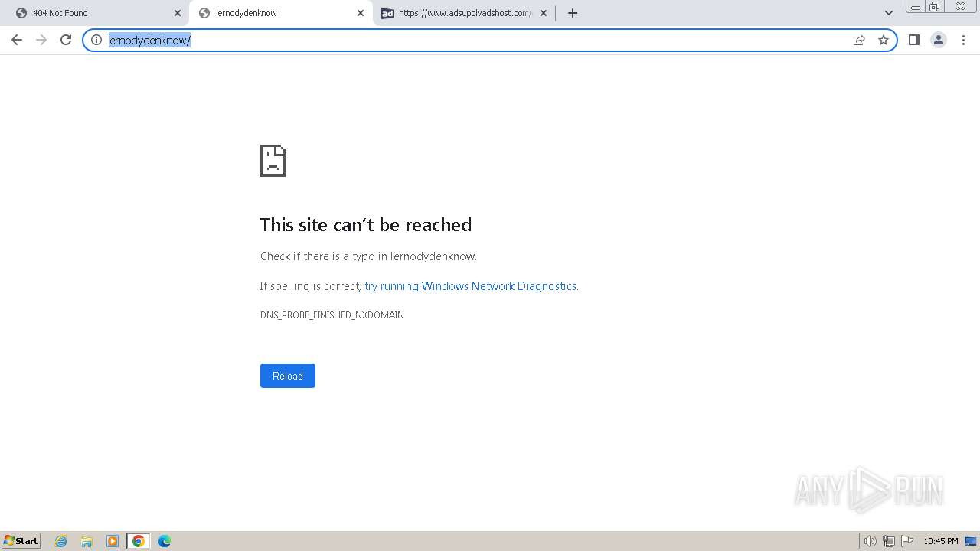Screen dimensions: 980x551
Task: Click the DNS_PROBE_FINISHED_NXDOMAIN error code
Action: click(x=332, y=315)
